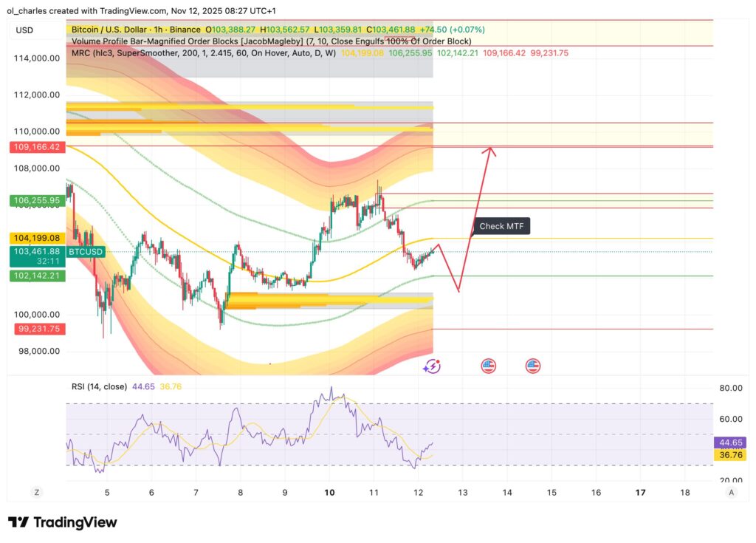756x543 pixels.
Task: Click the A corner control bottom-right of timeline
Action: (x=732, y=491)
